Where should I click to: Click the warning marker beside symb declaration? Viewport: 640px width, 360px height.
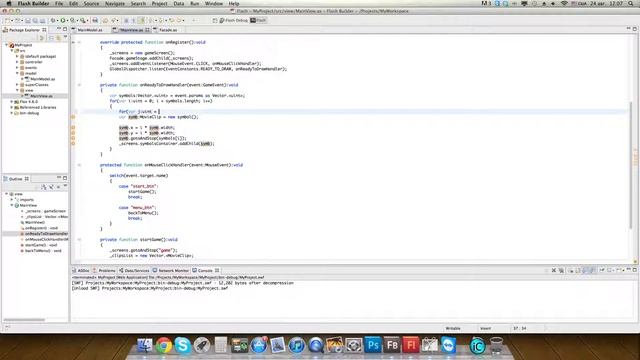73,117
